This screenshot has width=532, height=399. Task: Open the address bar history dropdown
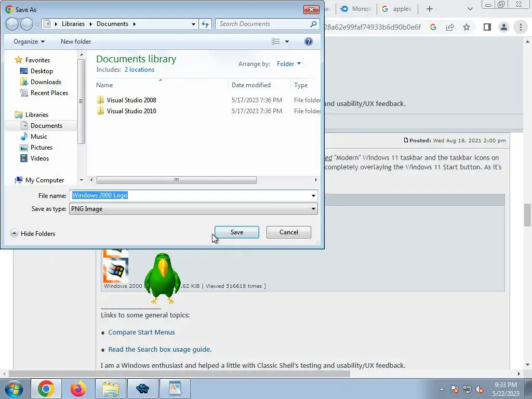[193, 24]
